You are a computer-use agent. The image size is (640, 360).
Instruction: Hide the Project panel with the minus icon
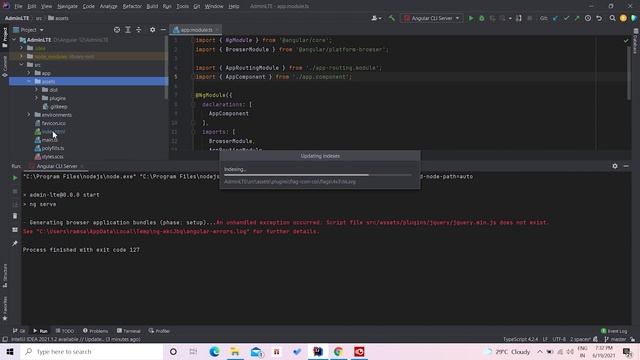163,30
